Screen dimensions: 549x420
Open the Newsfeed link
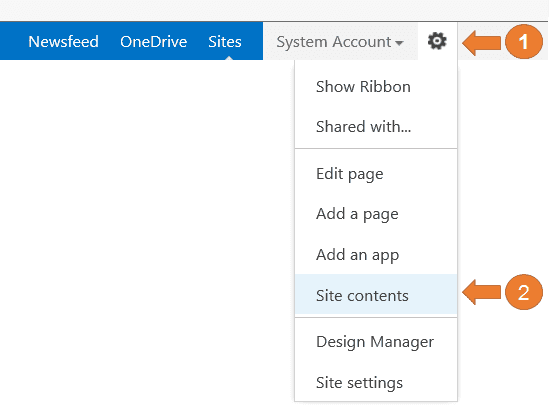63,42
